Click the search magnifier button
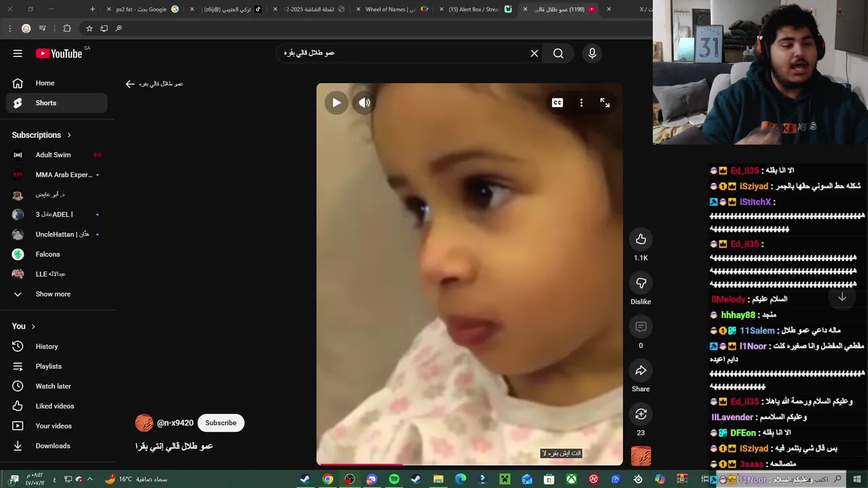Screen dimensions: 868x488 [558, 54]
